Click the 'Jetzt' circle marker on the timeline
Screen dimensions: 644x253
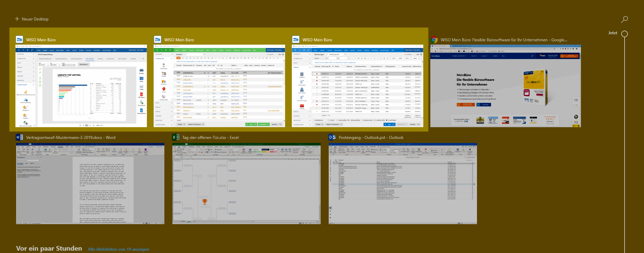[x=625, y=34]
